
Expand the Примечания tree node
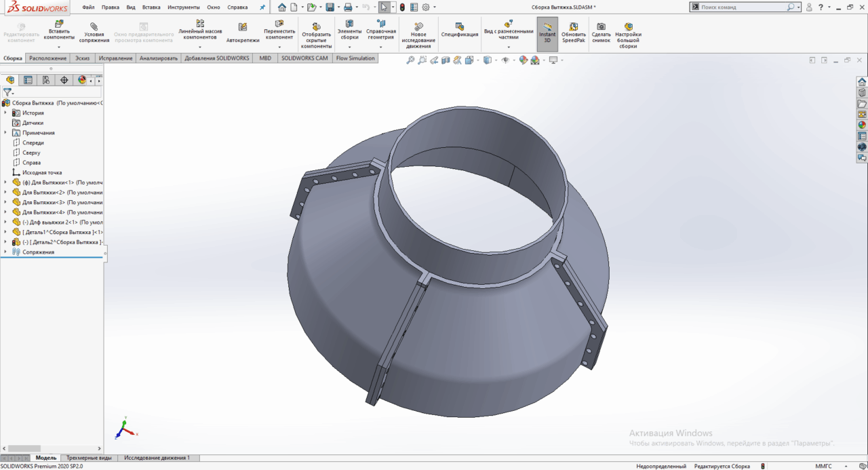coord(5,132)
